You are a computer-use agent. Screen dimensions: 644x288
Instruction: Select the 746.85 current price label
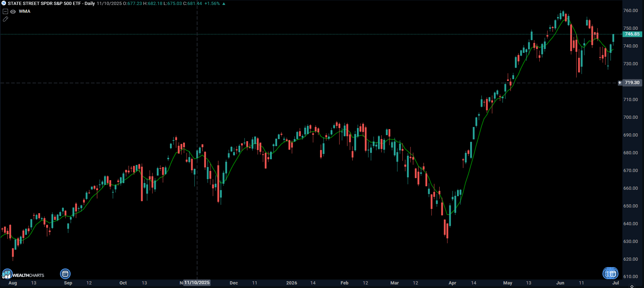(x=632, y=34)
